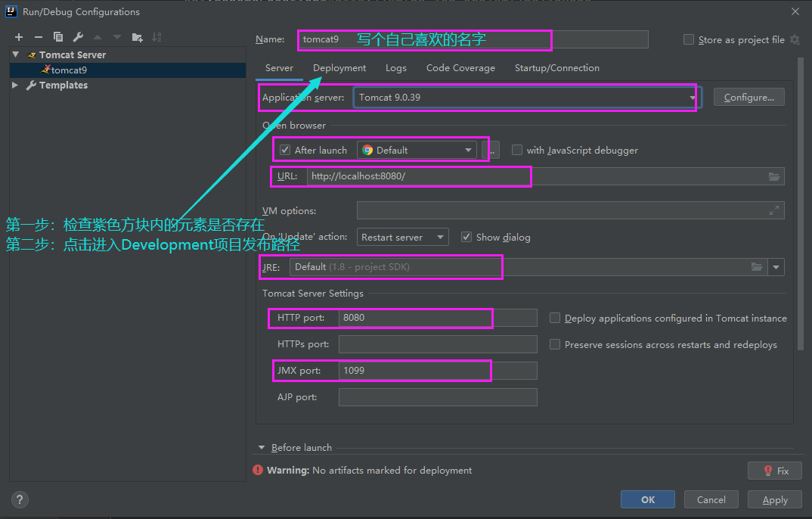
Task: Open the Code Coverage tab
Action: point(460,68)
